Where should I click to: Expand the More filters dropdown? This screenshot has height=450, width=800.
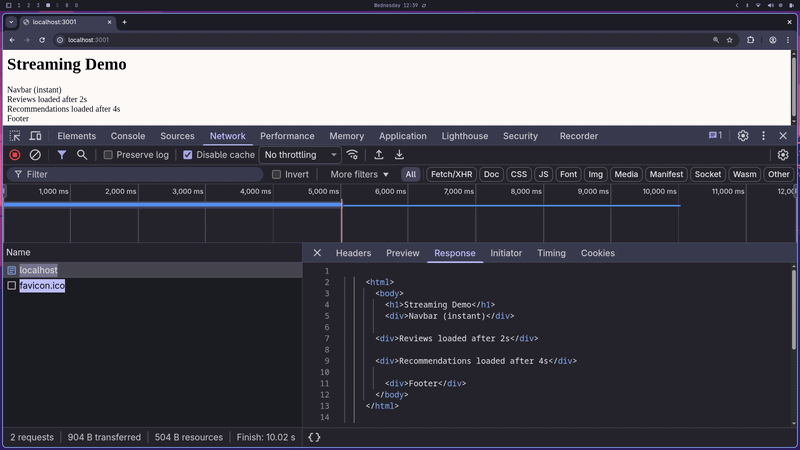pos(359,174)
